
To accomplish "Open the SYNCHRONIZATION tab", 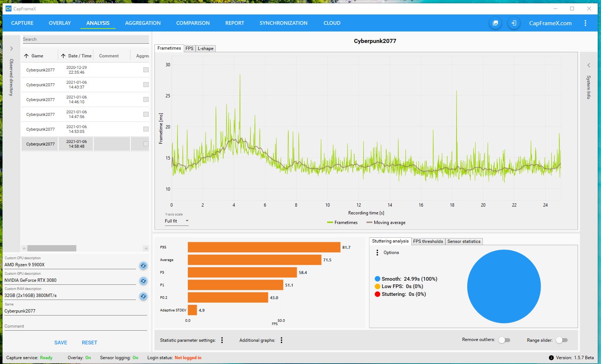I will pyautogui.click(x=283, y=23).
